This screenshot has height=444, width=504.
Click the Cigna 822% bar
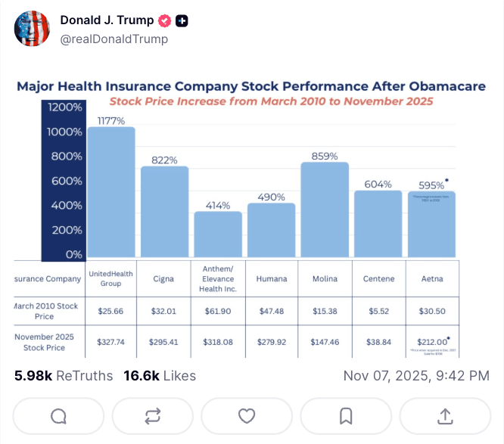pos(164,213)
